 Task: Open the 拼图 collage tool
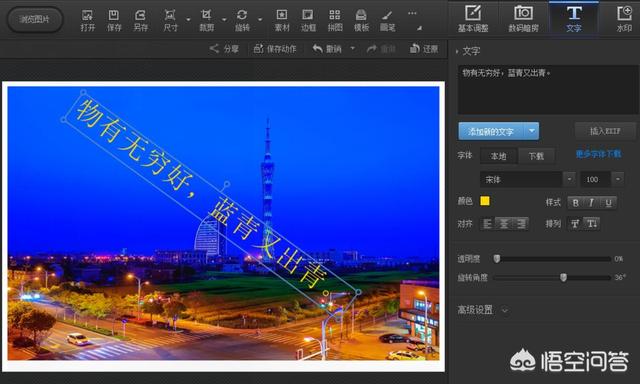(x=335, y=20)
